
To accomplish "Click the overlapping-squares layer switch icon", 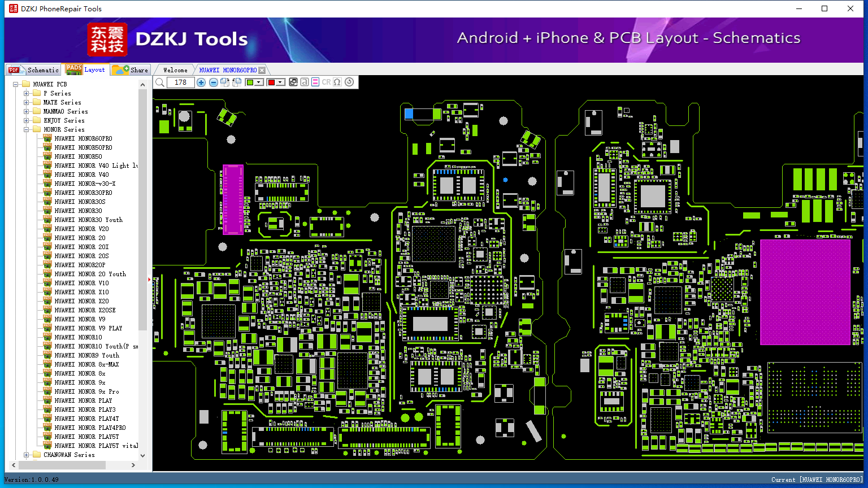I will point(293,82).
